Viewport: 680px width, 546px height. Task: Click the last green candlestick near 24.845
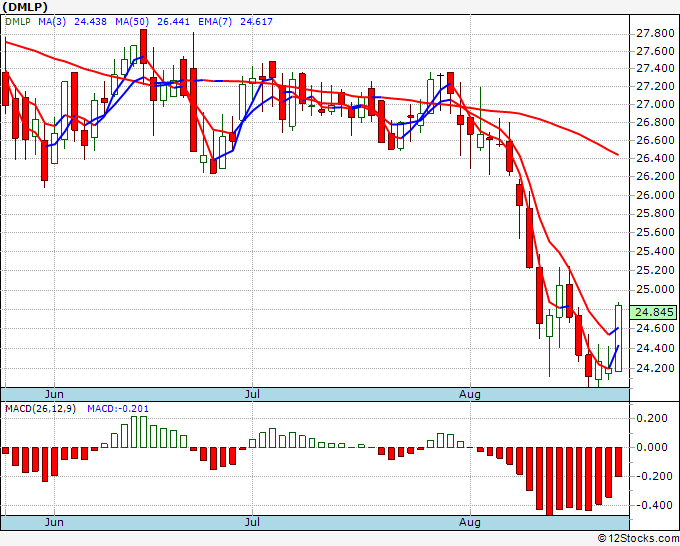tap(618, 338)
